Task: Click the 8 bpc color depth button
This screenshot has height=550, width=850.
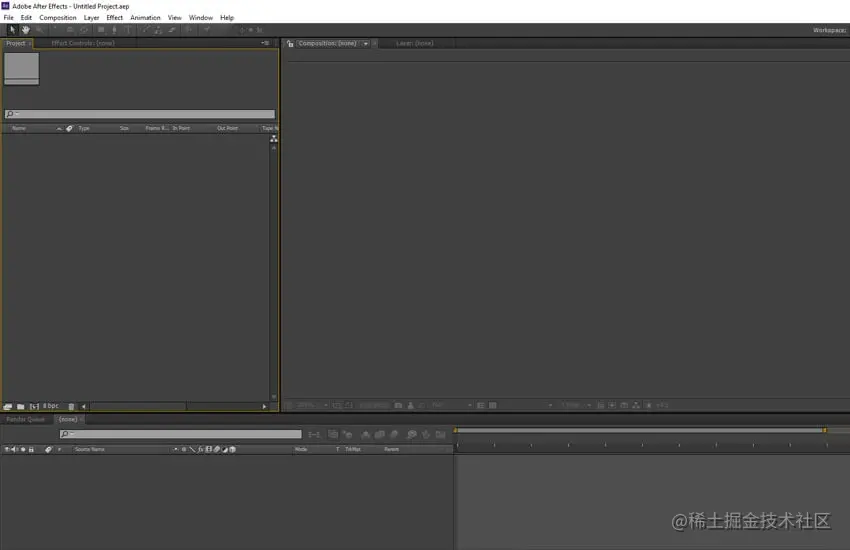Action: pyautogui.click(x=50, y=406)
